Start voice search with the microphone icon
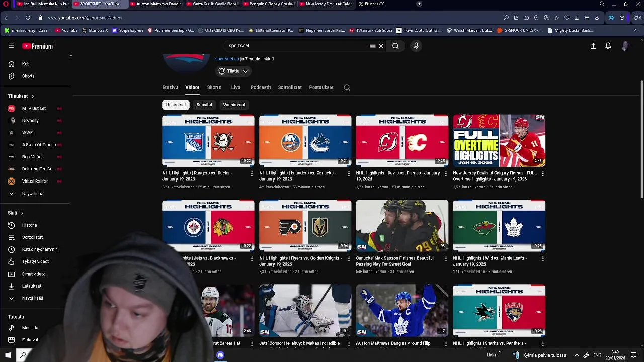Image resolution: width=644 pixels, height=362 pixels. click(416, 46)
